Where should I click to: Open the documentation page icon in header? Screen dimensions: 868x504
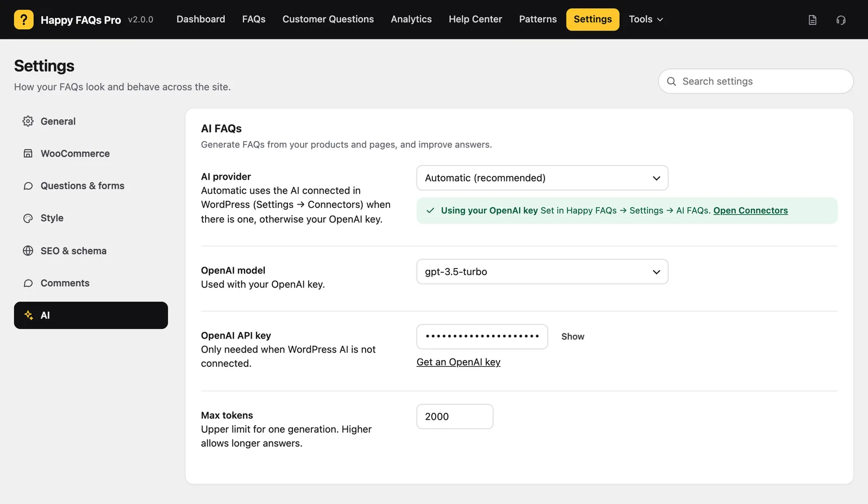coord(813,20)
